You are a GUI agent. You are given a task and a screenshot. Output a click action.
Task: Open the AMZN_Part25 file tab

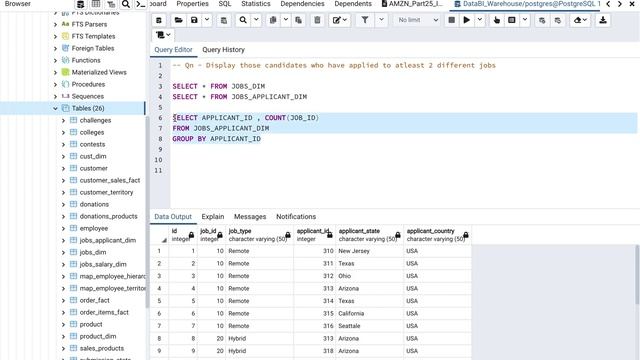coord(412,4)
